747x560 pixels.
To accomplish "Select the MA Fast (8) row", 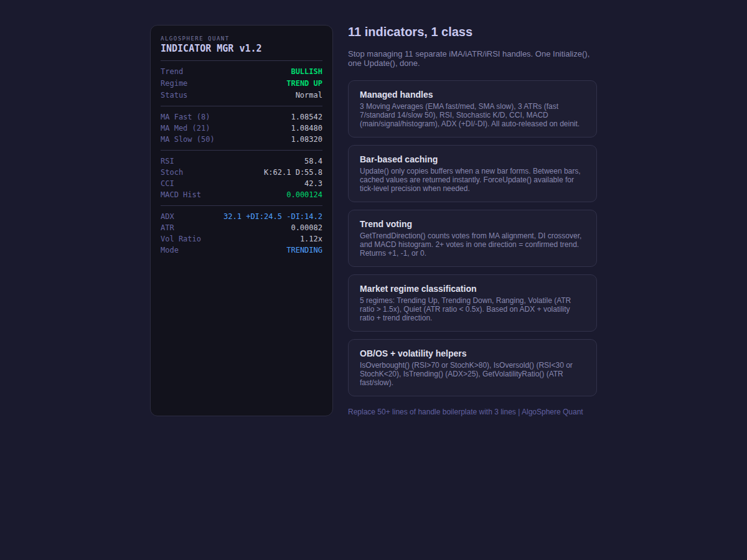I will pos(185,116).
